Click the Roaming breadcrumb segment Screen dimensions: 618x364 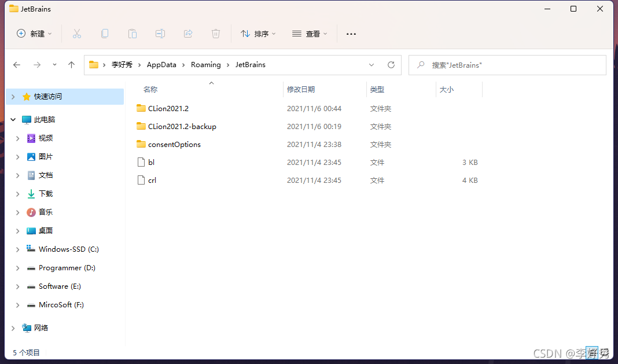[x=206, y=65]
